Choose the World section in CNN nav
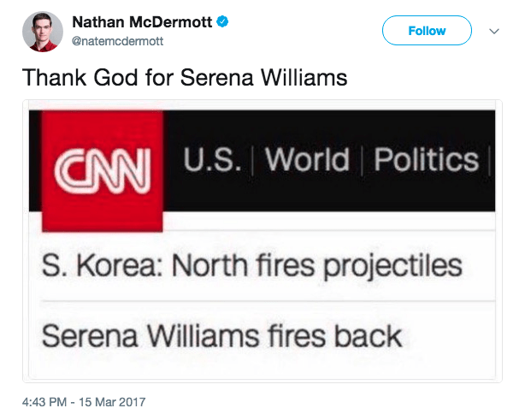Viewport: 519px width, 420px height. pos(306,160)
